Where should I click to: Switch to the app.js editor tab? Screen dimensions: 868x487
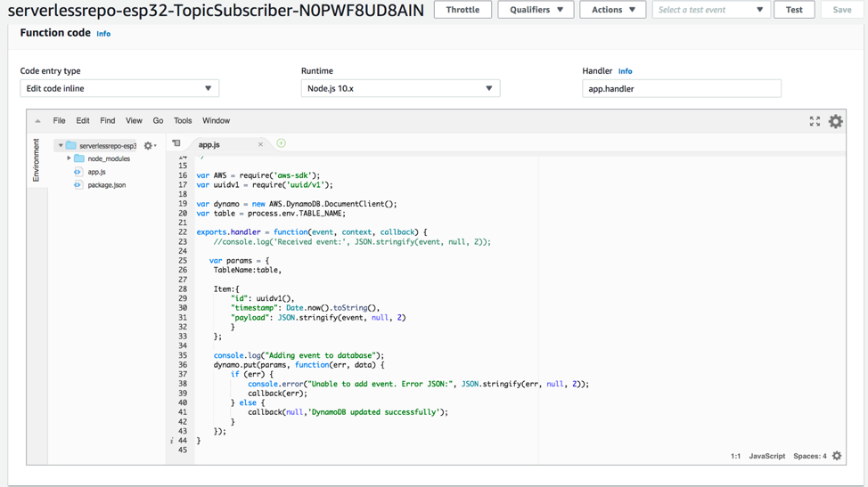click(x=209, y=145)
